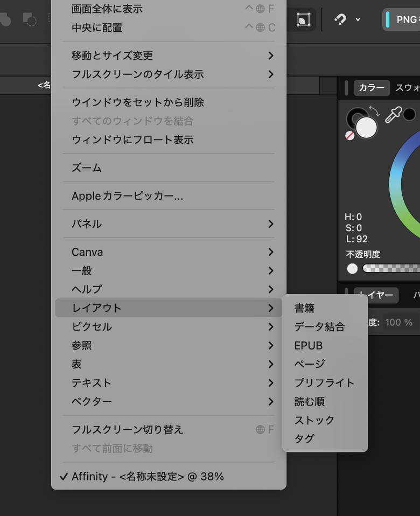
Task: Open the テキスト submenu
Action: [169, 383]
